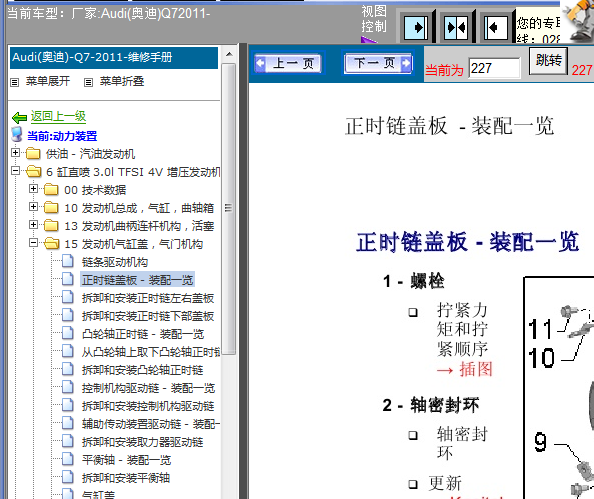Click the page icon for 拆卸和安装取力器驱动链
Image resolution: width=594 pixels, height=499 pixels.
[68, 441]
